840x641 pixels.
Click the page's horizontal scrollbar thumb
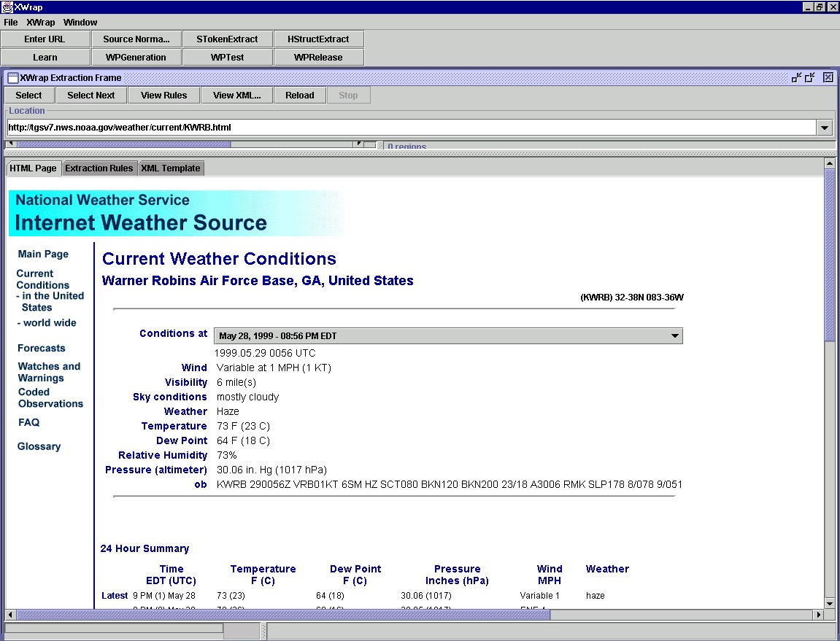click(283, 615)
